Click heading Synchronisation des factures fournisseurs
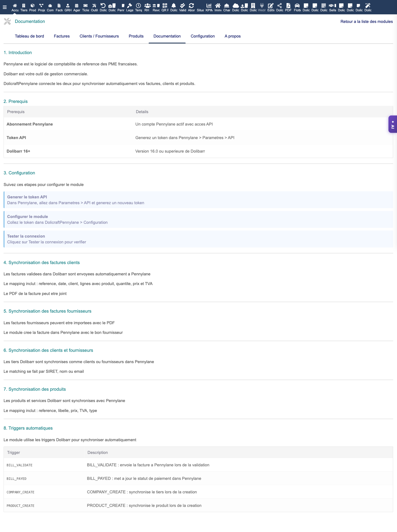This screenshot has height=532, width=397. point(47,311)
